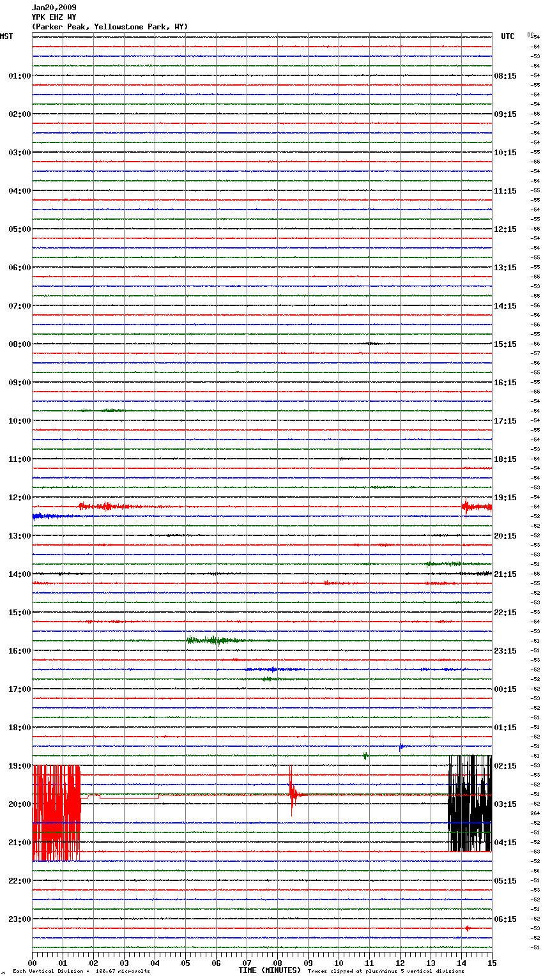Select the 12:00 MST hour label
This screenshot has width=543, height=980.
[x=20, y=498]
